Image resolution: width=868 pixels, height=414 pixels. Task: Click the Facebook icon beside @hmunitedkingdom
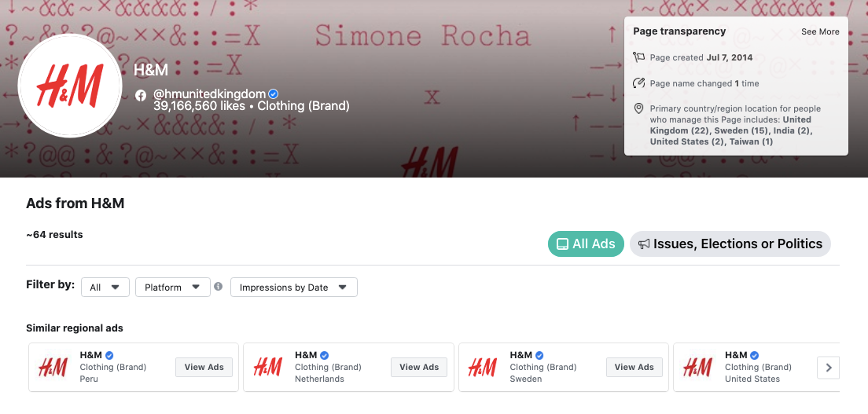[x=141, y=95]
